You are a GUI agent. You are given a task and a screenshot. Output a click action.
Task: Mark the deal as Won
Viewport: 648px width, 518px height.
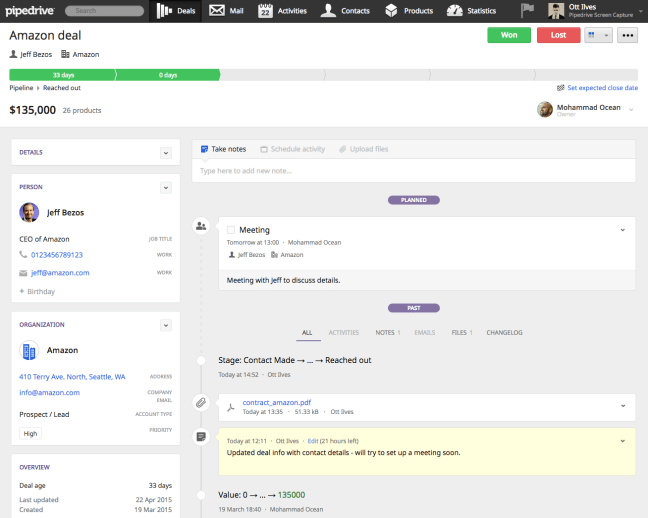(509, 35)
